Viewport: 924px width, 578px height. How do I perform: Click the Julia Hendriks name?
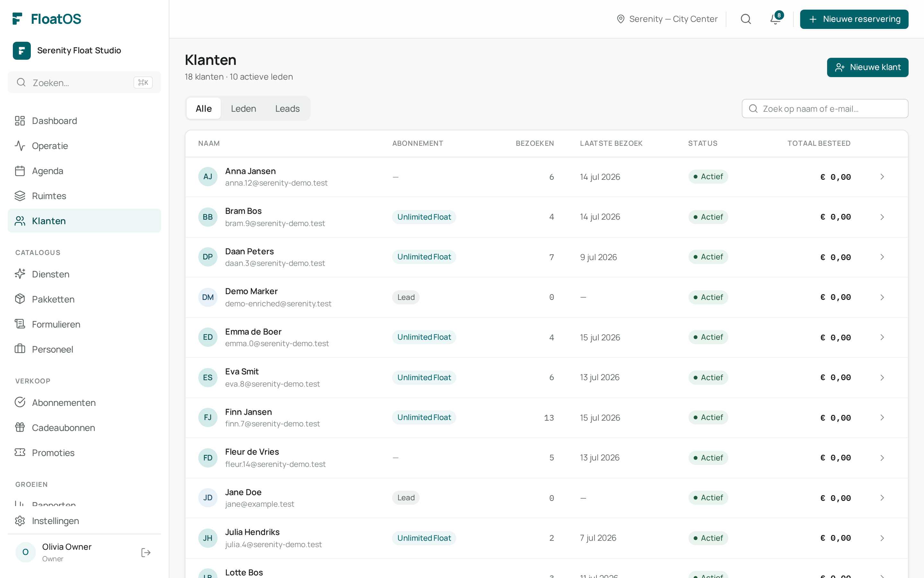point(252,532)
